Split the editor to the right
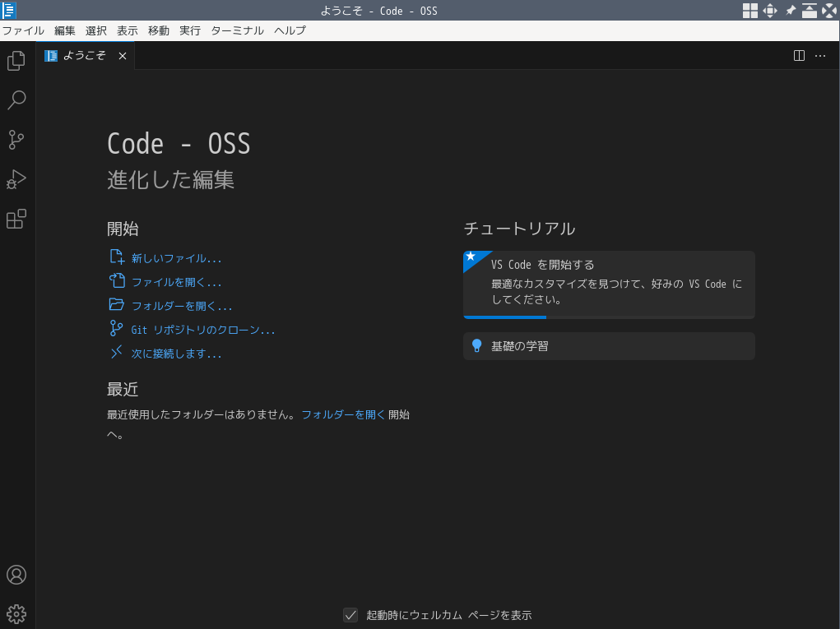The width and height of the screenshot is (840, 629). coord(799,56)
